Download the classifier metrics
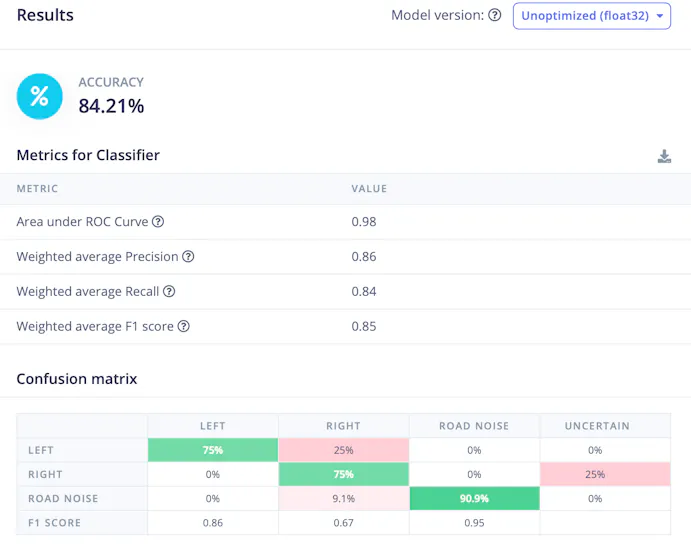 (x=664, y=156)
